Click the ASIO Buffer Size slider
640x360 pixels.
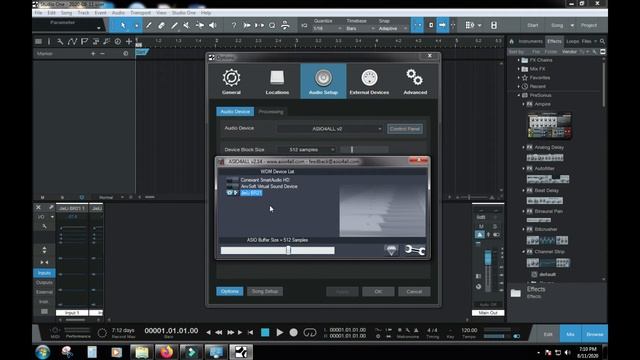(278, 250)
